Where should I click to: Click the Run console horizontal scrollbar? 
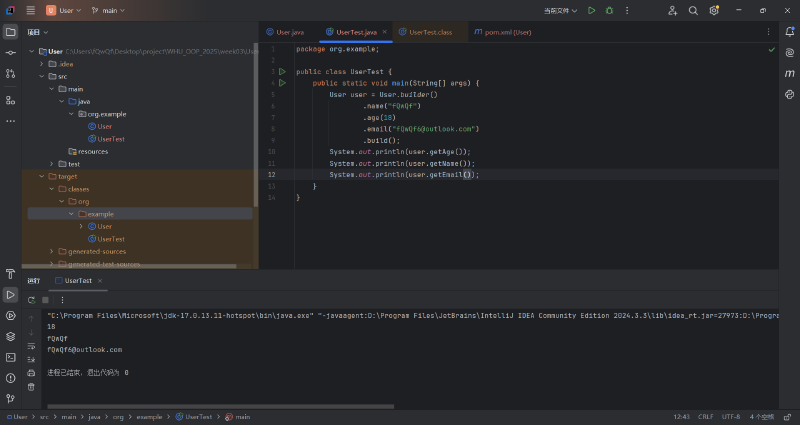point(220,407)
